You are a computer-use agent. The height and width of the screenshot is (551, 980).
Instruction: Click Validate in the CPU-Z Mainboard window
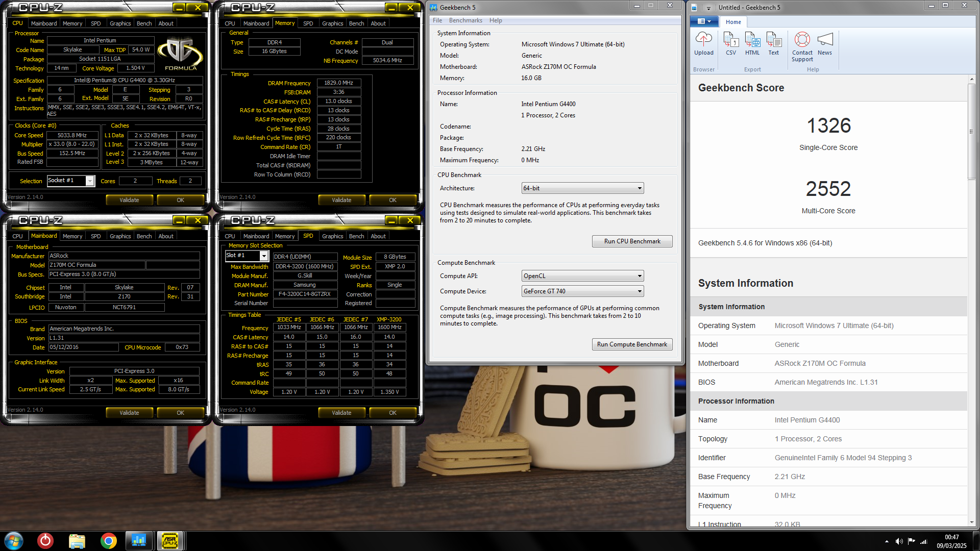click(129, 413)
